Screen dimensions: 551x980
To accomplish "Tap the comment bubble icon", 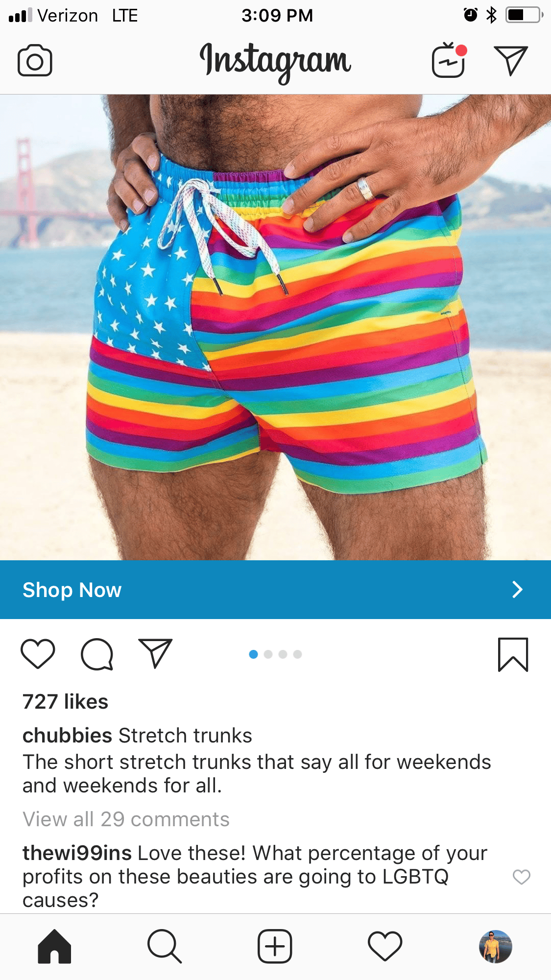I will [x=97, y=654].
